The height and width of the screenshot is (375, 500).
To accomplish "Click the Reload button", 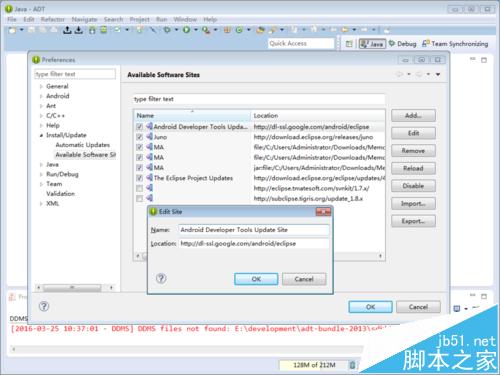I will point(413,168).
